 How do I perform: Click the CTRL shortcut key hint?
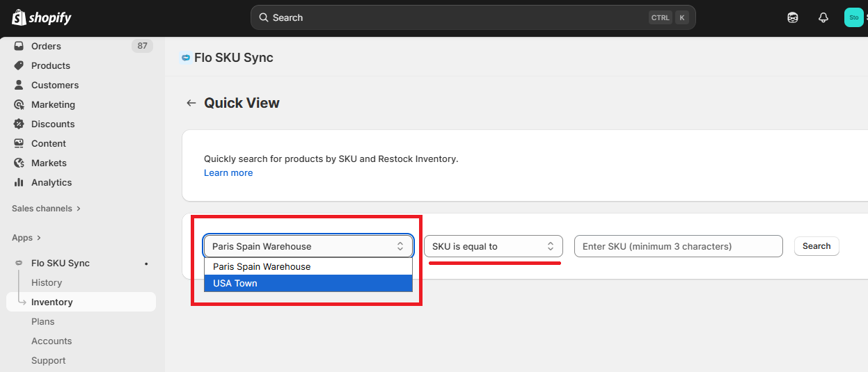661,17
